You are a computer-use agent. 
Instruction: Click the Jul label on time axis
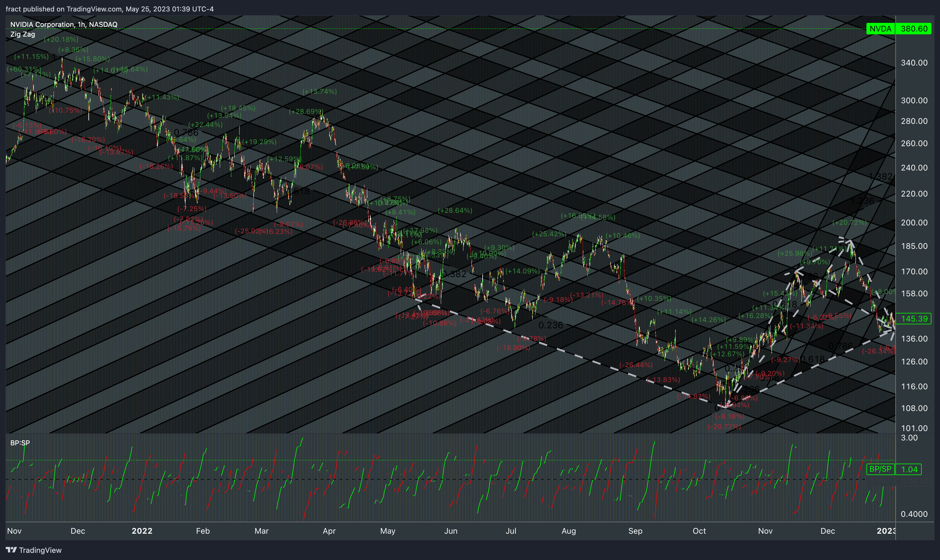511,531
